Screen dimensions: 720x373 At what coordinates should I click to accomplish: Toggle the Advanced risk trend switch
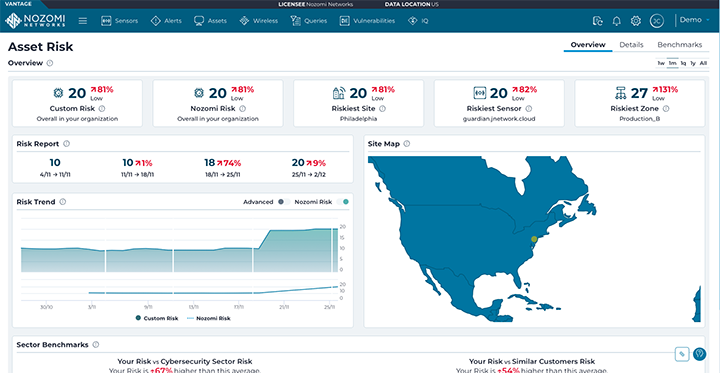pos(283,202)
